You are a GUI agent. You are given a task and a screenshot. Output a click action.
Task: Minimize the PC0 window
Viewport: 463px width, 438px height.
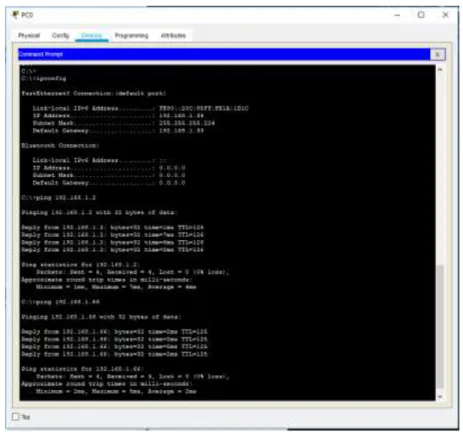point(397,15)
